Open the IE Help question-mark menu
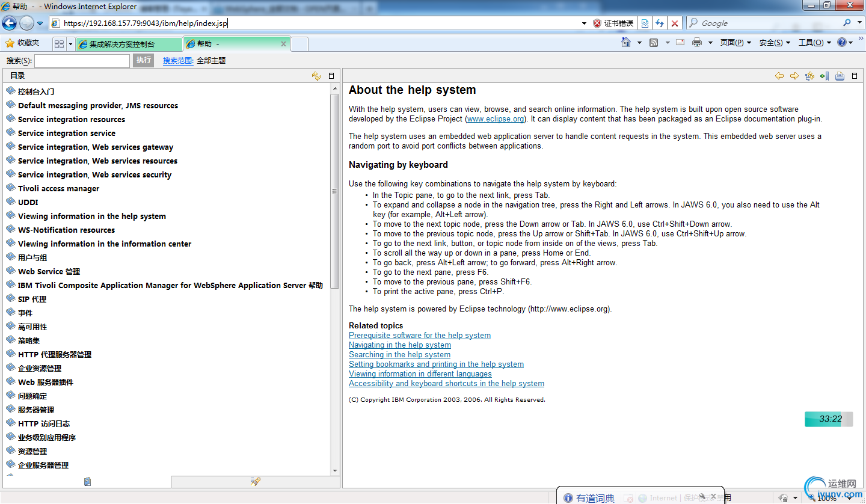 click(845, 43)
